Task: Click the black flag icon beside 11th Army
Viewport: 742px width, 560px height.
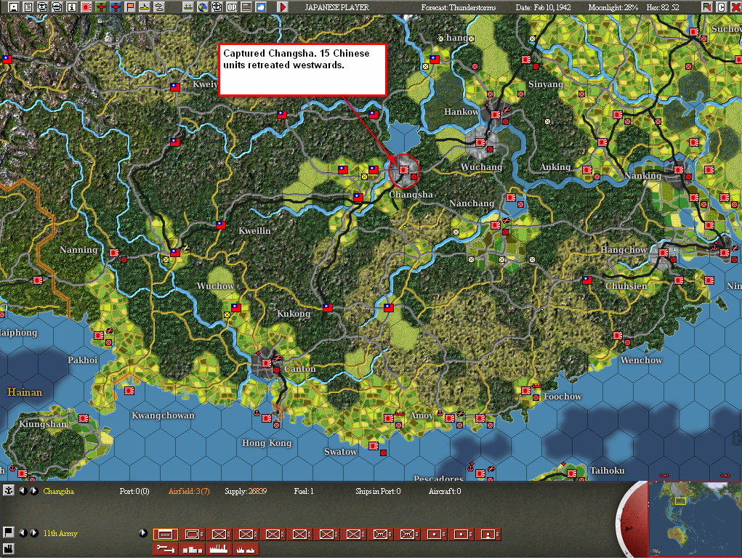Action: 9,532
